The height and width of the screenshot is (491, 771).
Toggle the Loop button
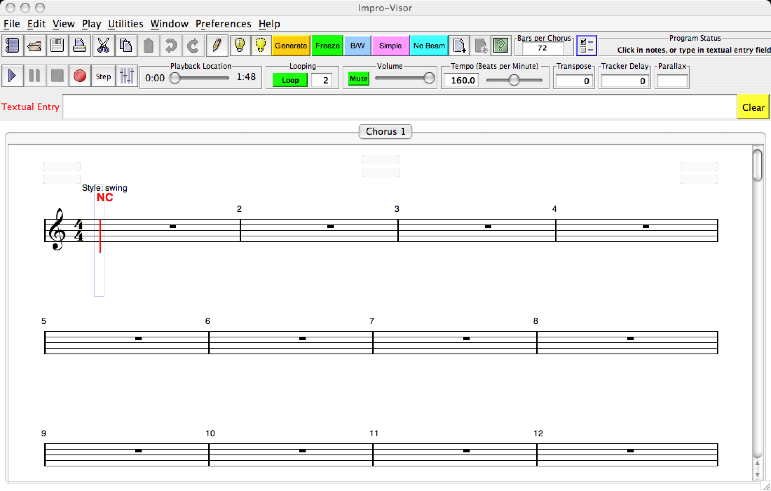click(x=290, y=79)
